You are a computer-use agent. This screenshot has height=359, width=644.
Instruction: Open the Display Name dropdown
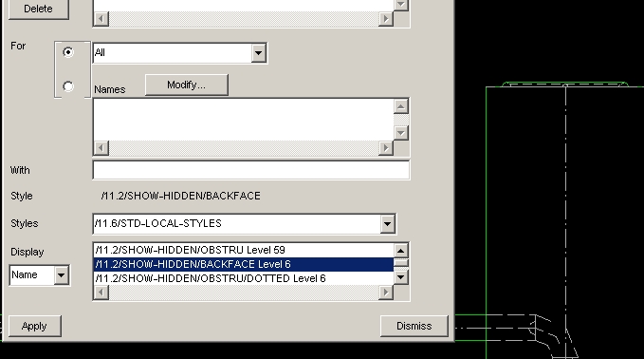coord(61,275)
